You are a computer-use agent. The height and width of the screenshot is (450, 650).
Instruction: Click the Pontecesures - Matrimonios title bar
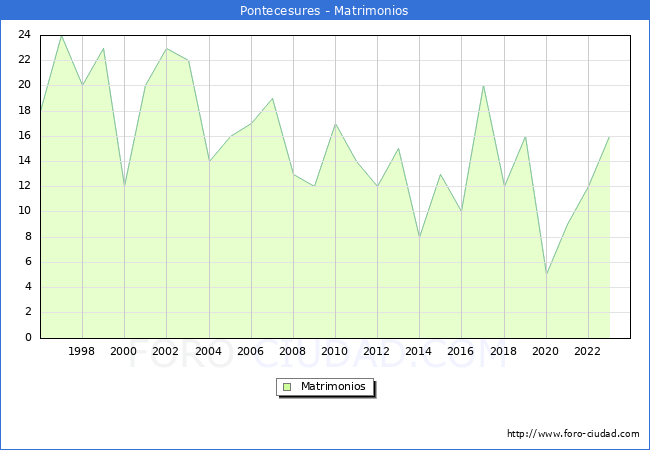pos(325,10)
